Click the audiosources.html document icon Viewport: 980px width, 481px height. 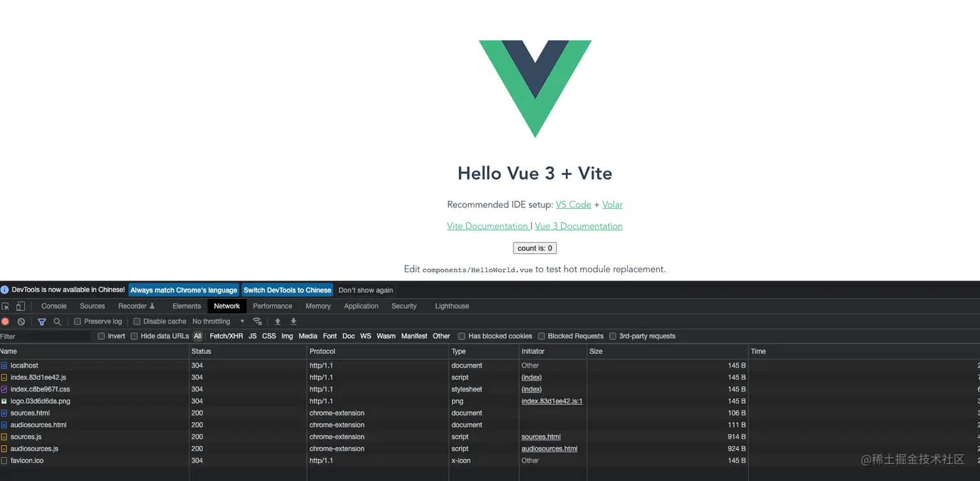click(x=4, y=425)
